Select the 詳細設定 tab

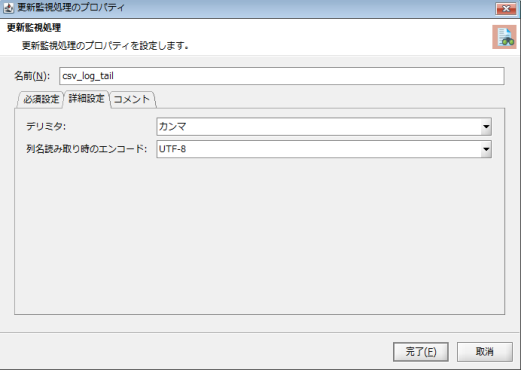point(87,99)
